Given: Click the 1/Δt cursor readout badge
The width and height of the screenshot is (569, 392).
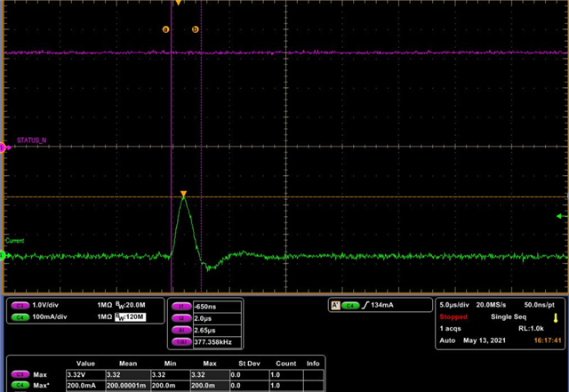Looking at the screenshot, I should click(181, 342).
